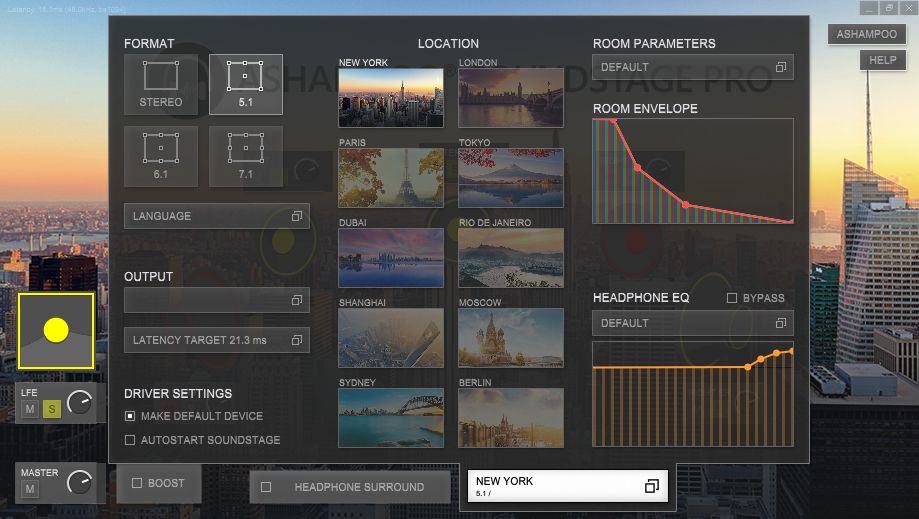Image resolution: width=919 pixels, height=519 pixels.
Task: Click the MASTER volume knob
Action: (x=80, y=482)
